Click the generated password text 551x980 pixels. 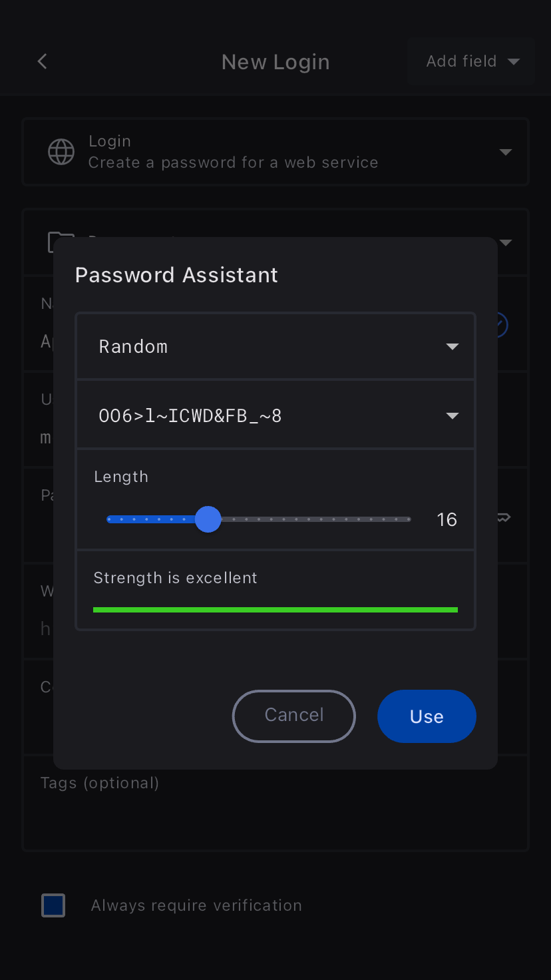190,416
